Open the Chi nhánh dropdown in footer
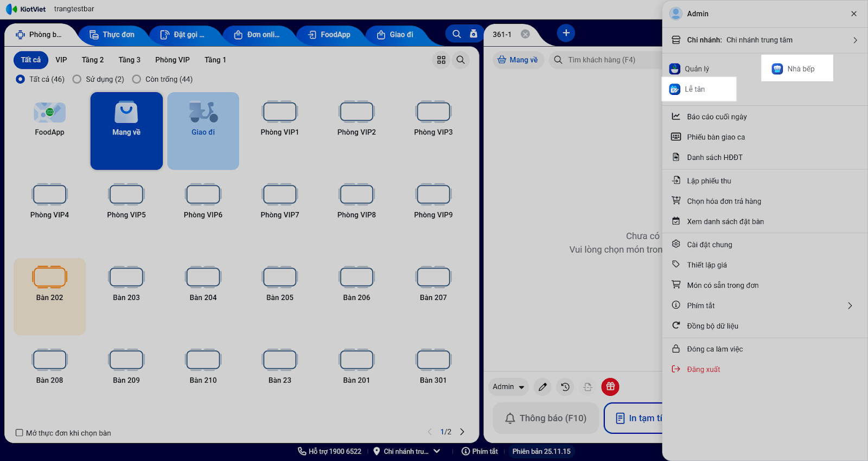The height and width of the screenshot is (461, 868). click(x=406, y=451)
